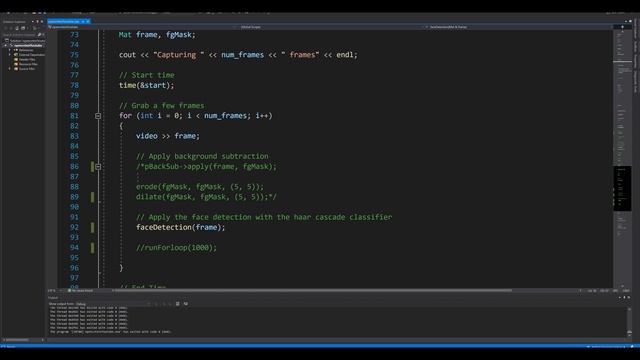Click the '// Apply background subtraction' comment

(x=202, y=156)
